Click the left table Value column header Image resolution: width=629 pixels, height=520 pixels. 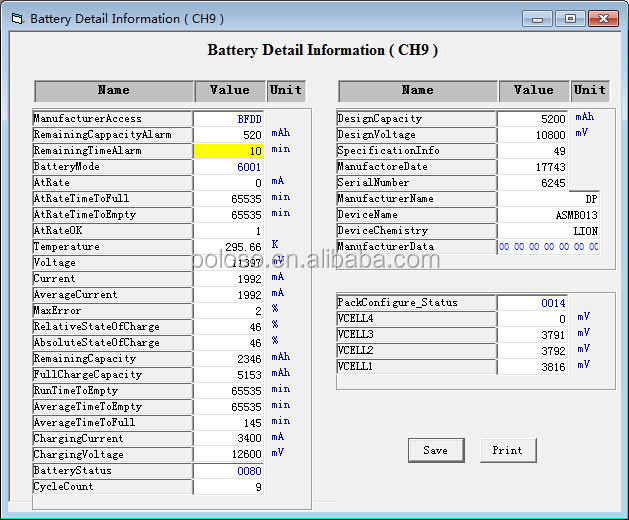[230, 91]
